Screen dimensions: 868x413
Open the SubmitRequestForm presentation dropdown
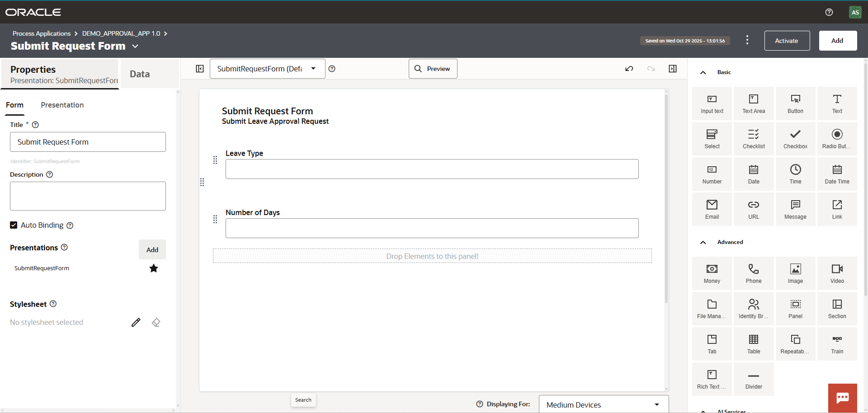point(267,69)
